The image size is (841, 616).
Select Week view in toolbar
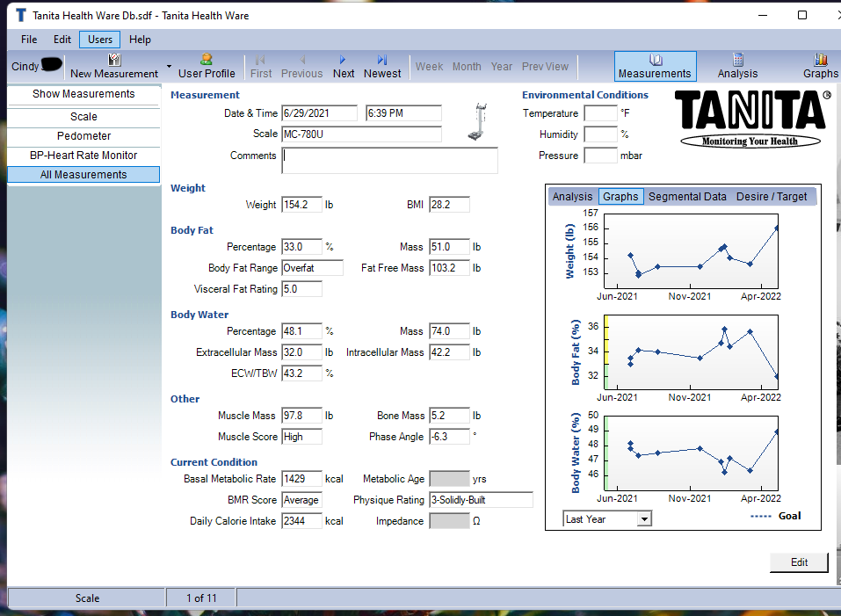[429, 67]
